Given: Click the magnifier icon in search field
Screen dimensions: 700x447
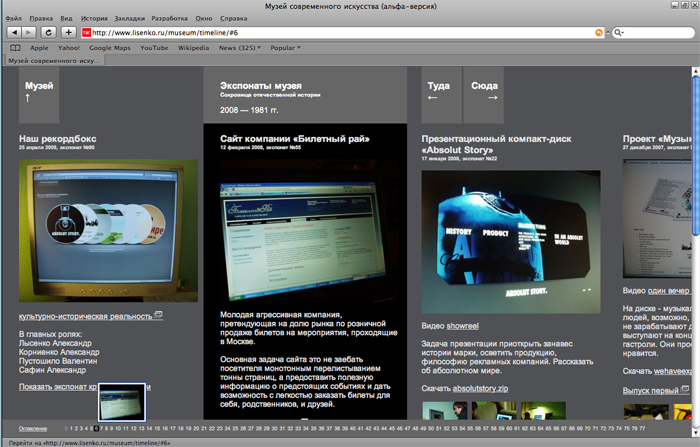Looking at the screenshot, I should click(620, 33).
